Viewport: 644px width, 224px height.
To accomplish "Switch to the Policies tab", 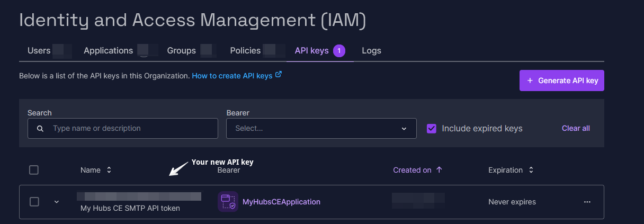I will pos(246,51).
